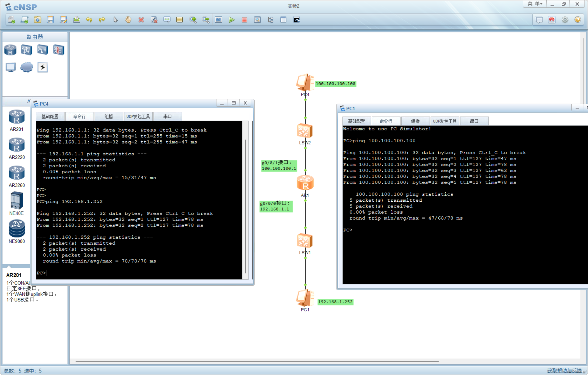The image size is (588, 375).
Task: Select the router category icon in device panel
Action: click(x=10, y=50)
